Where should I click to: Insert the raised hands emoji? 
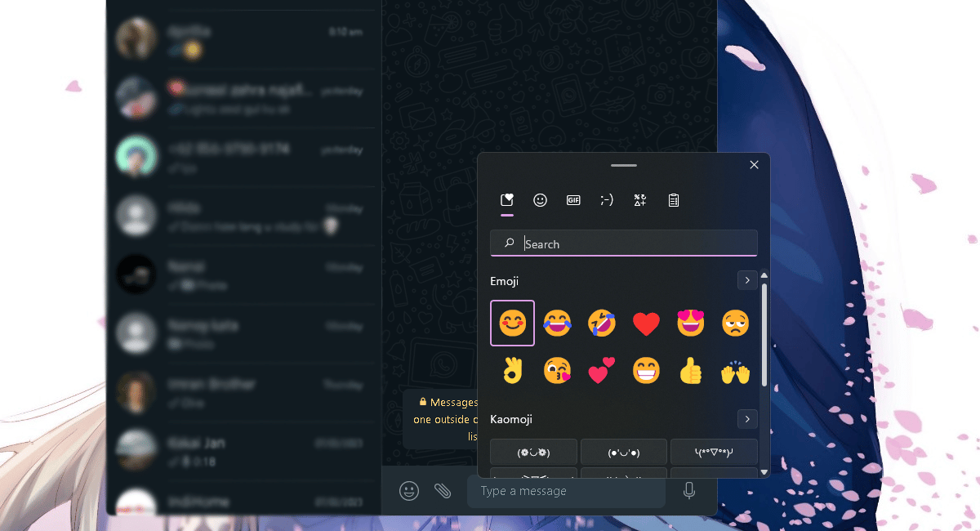735,371
